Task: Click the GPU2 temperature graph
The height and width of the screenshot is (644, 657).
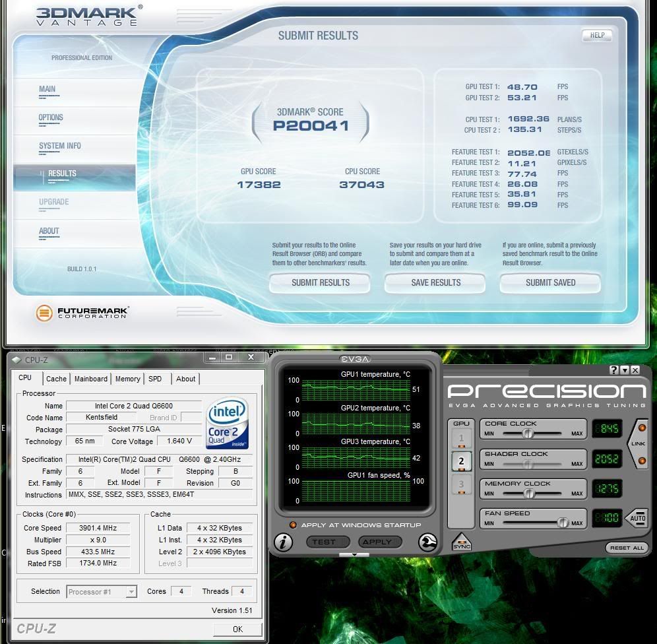Action: pos(356,424)
